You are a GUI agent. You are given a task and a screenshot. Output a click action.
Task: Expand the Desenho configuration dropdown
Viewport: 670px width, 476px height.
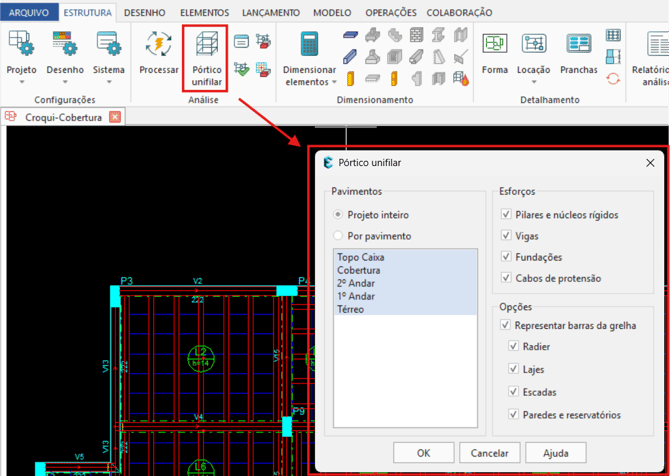65,82
